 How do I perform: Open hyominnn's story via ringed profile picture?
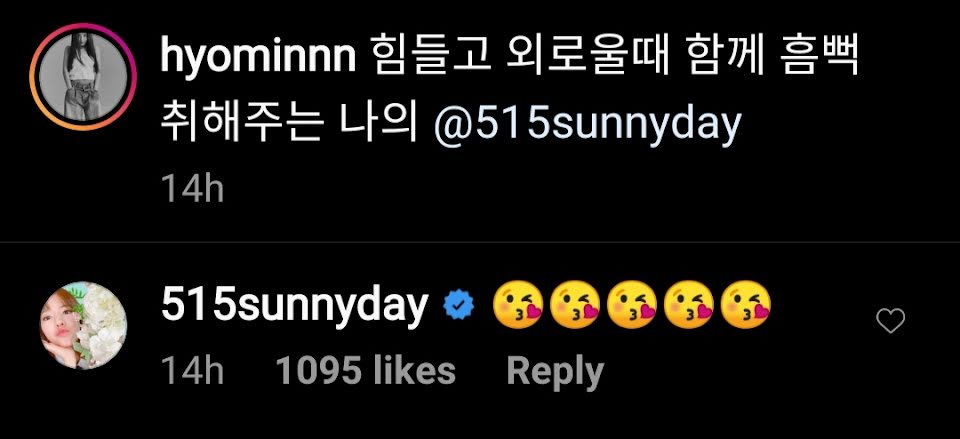coord(83,77)
